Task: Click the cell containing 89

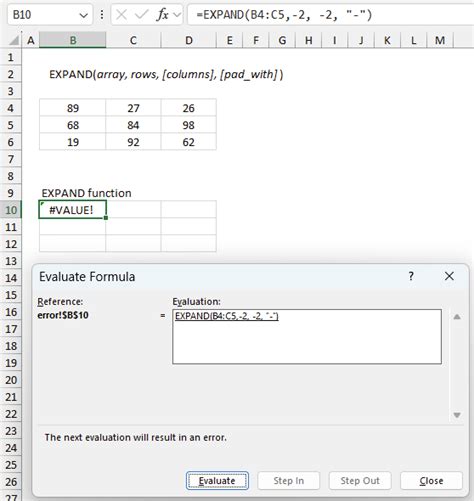Action: (x=72, y=108)
